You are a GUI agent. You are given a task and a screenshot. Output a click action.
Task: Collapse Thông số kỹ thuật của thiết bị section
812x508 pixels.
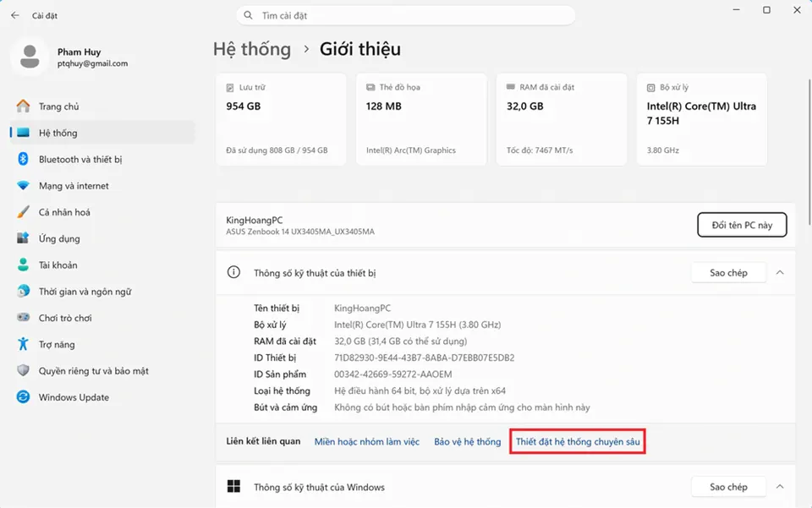click(x=780, y=272)
